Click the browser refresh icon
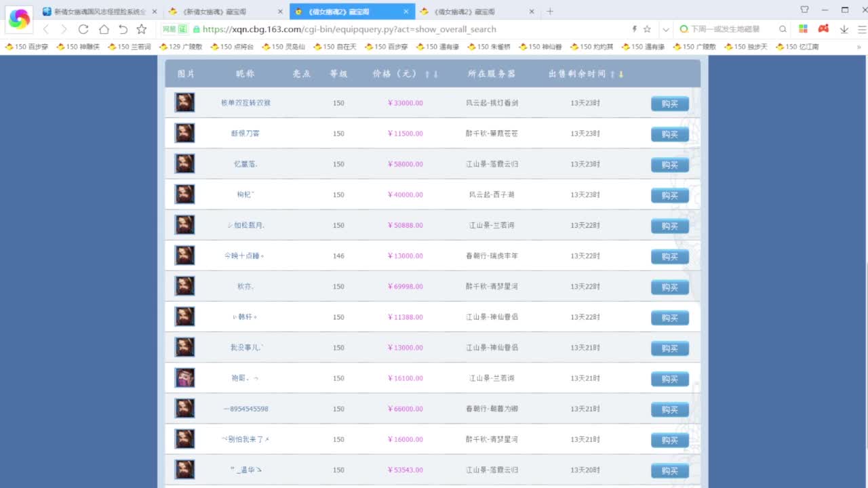 [x=83, y=29]
